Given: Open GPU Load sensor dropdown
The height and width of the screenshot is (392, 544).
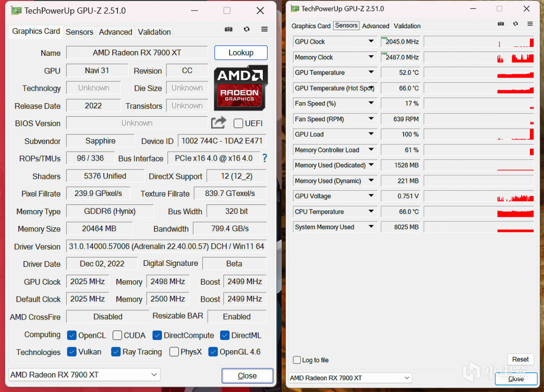Looking at the screenshot, I should tap(371, 134).
